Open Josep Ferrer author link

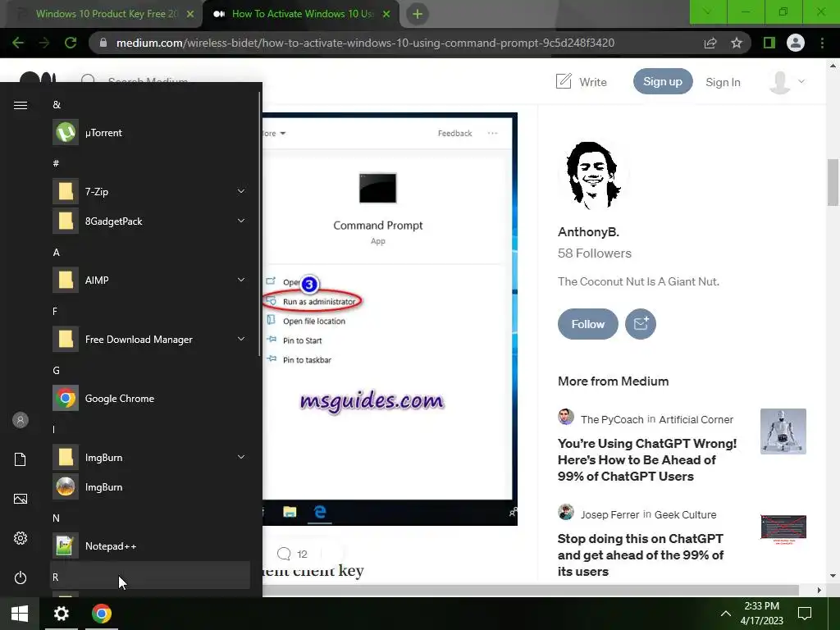point(609,515)
